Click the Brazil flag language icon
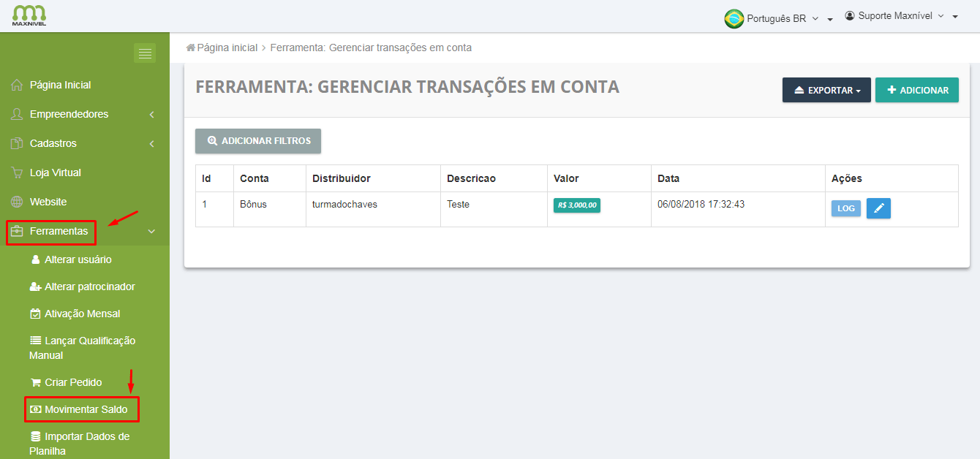Screen dimensions: 980x459 (734, 19)
